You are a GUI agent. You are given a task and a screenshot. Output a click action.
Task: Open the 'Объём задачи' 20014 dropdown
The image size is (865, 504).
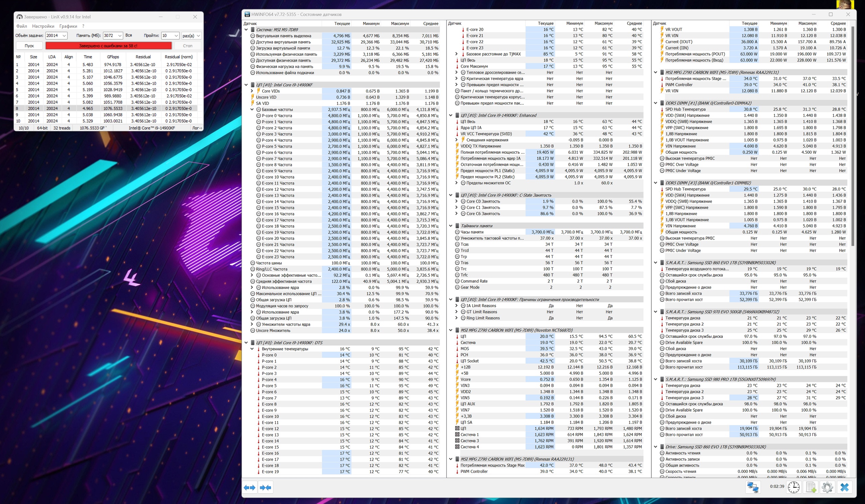pos(64,36)
